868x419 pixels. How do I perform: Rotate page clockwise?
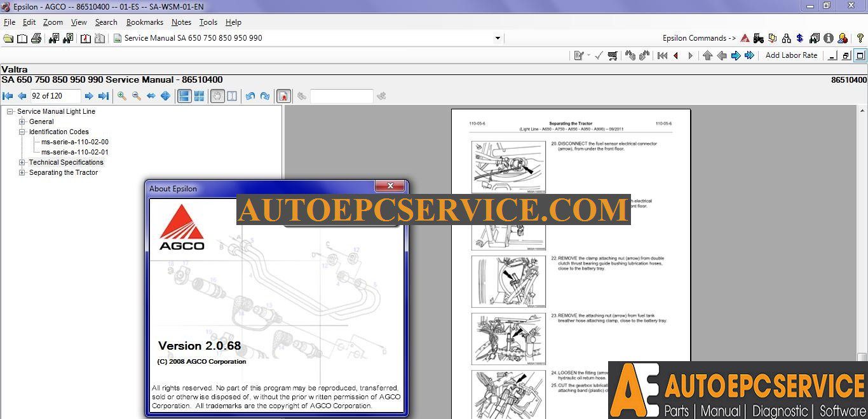[265, 96]
